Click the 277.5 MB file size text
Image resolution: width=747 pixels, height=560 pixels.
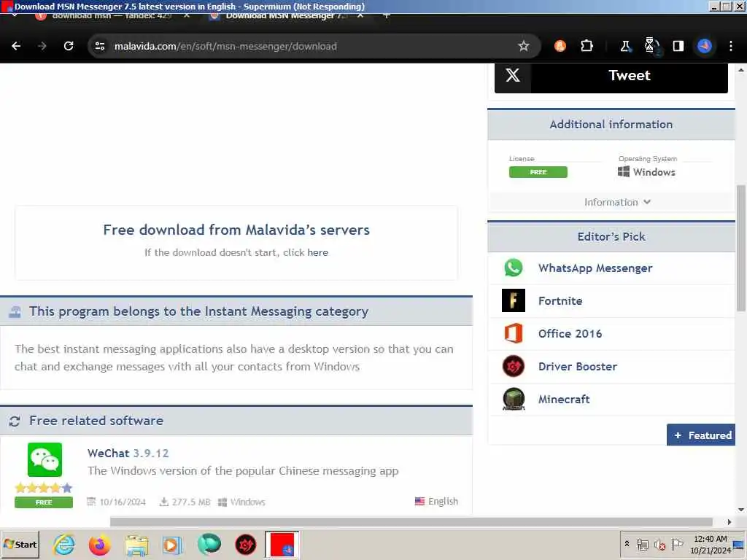(190, 502)
